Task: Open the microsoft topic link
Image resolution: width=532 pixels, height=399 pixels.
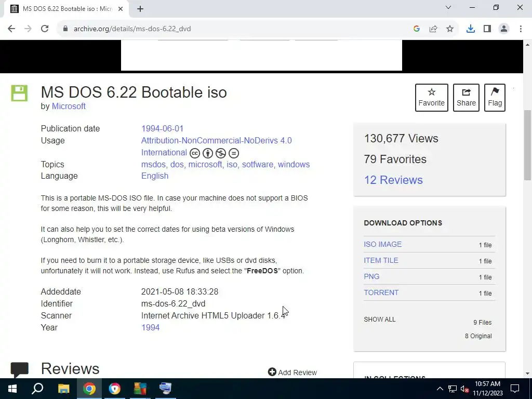Action: (205, 164)
